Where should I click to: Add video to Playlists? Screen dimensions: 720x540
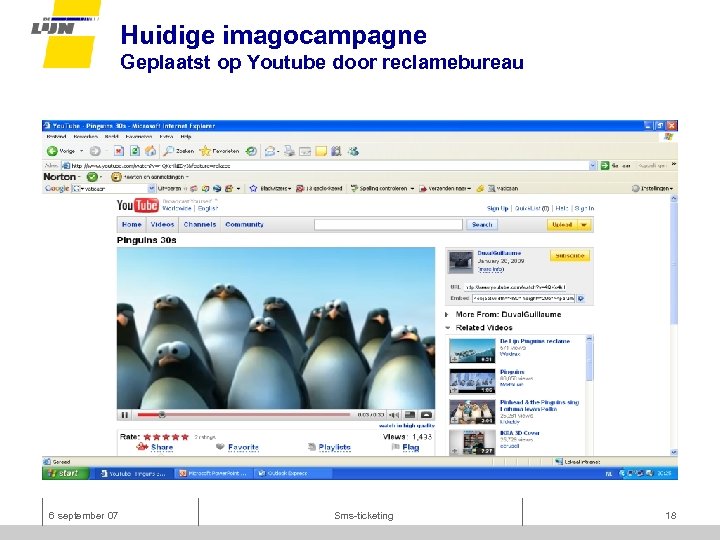(x=329, y=447)
